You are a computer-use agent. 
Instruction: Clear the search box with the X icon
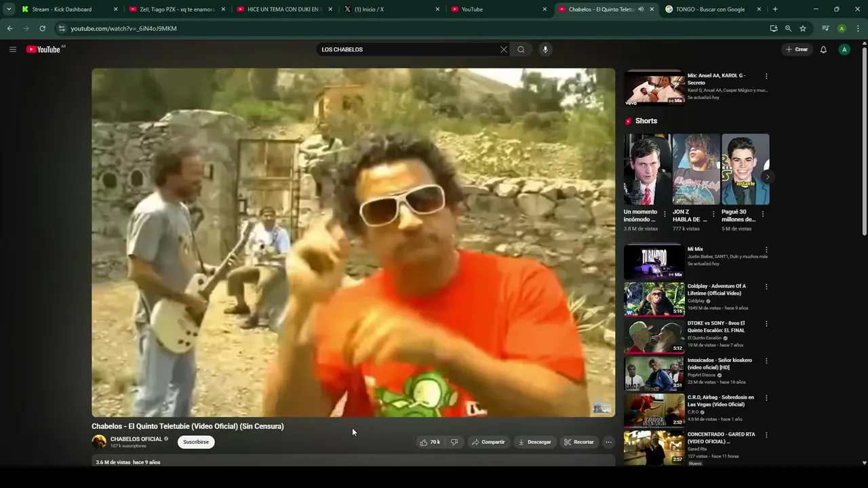pos(503,49)
